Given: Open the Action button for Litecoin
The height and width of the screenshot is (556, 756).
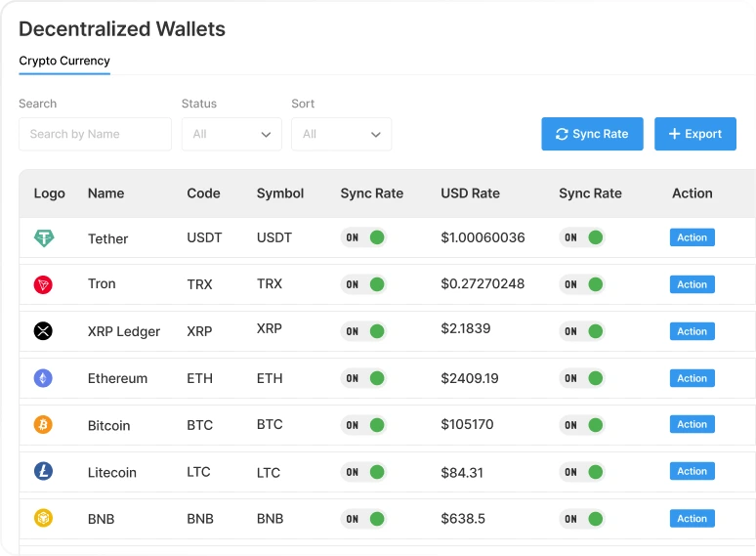Looking at the screenshot, I should tap(692, 471).
